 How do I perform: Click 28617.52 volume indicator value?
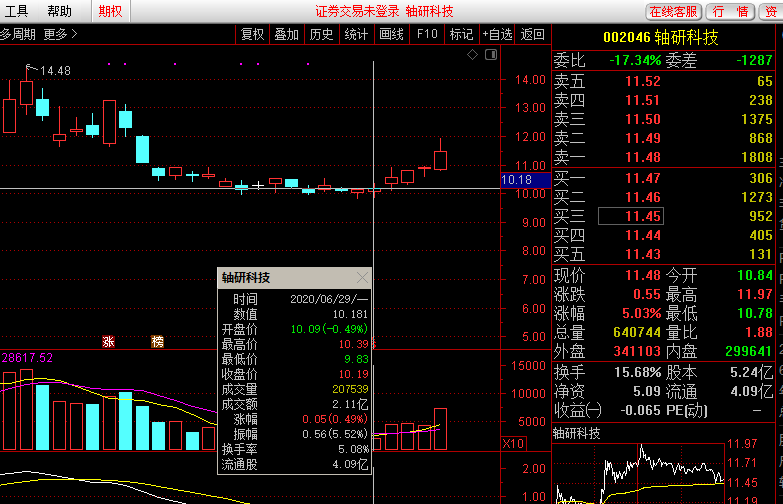27,358
